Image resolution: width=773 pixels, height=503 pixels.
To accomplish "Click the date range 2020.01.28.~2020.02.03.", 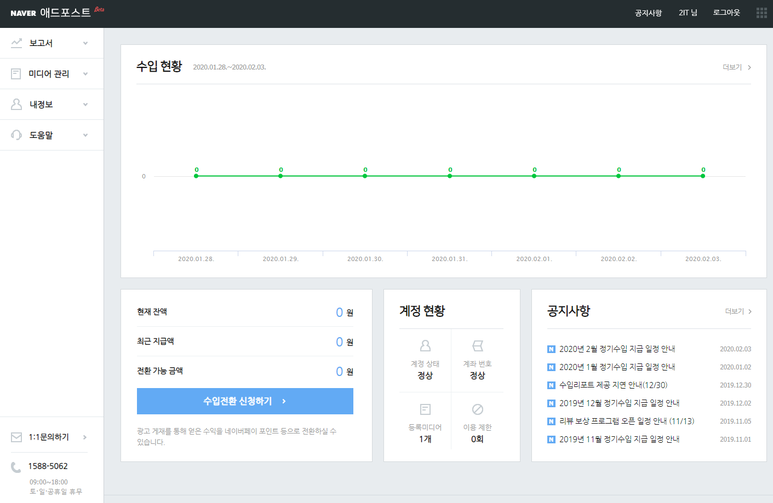I will point(229,67).
